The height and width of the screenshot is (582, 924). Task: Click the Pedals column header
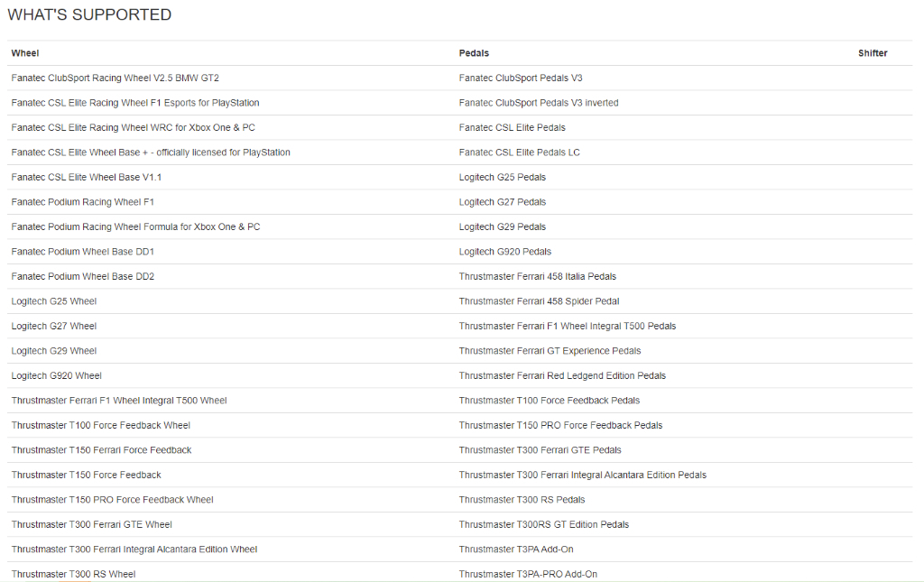coord(474,53)
